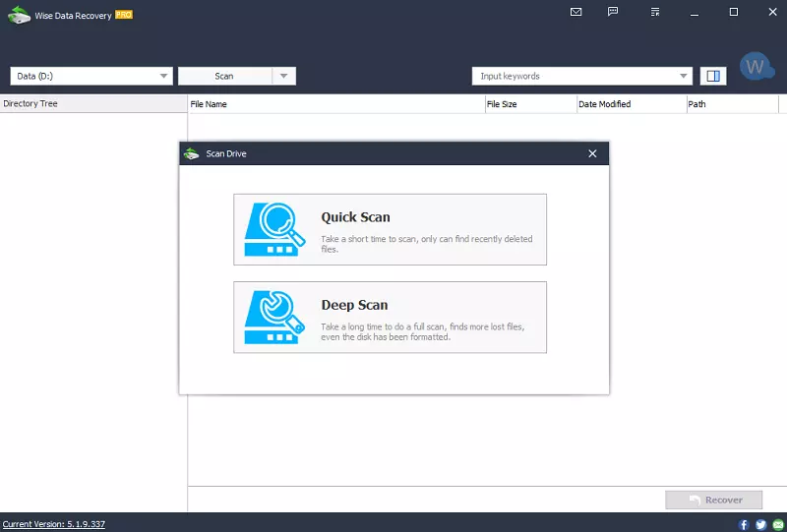The image size is (787, 532).
Task: Close the Scan Drive dialog
Action: [x=592, y=153]
